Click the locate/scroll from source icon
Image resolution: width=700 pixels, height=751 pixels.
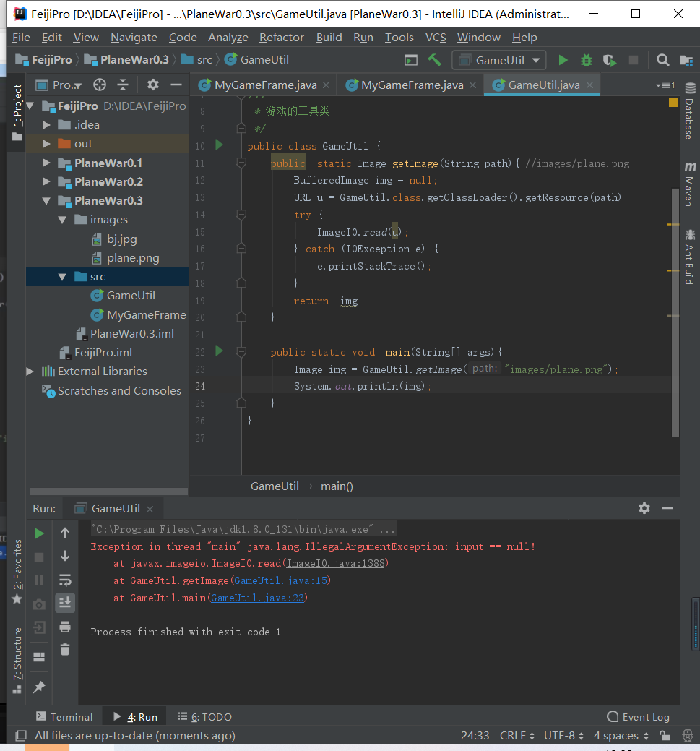click(x=100, y=85)
